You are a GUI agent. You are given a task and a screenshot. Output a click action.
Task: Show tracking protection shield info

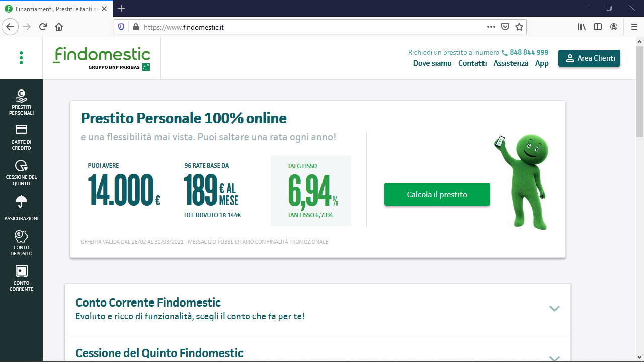121,27
